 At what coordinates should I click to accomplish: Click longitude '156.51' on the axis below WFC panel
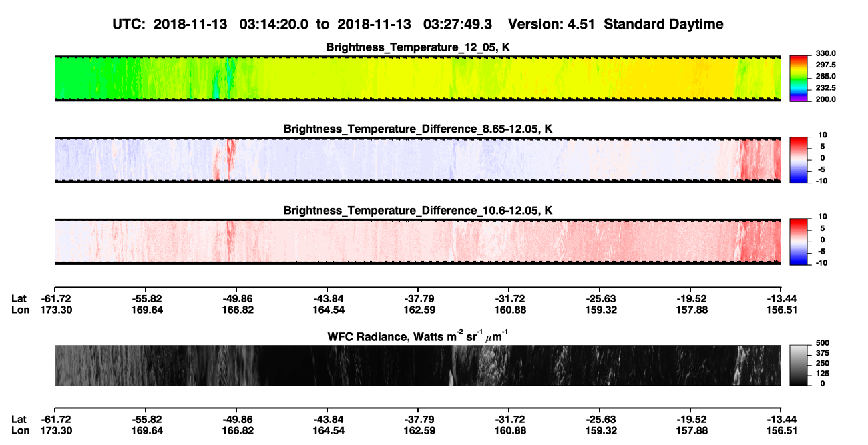coord(783,431)
